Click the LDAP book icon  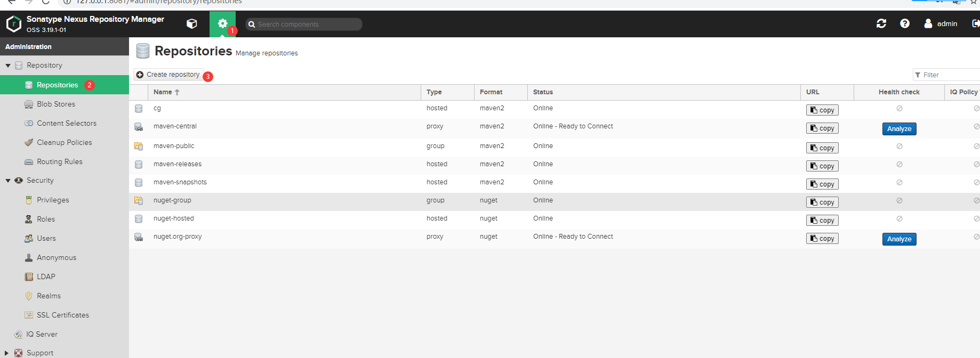[x=29, y=277]
